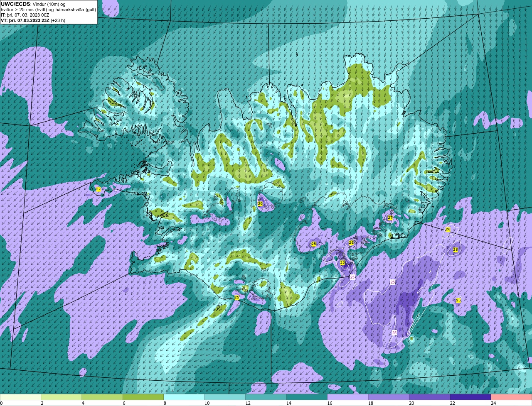Click the 2–4 m/s light green legend swatch
The height and width of the screenshot is (406, 532).
pyautogui.click(x=62, y=397)
